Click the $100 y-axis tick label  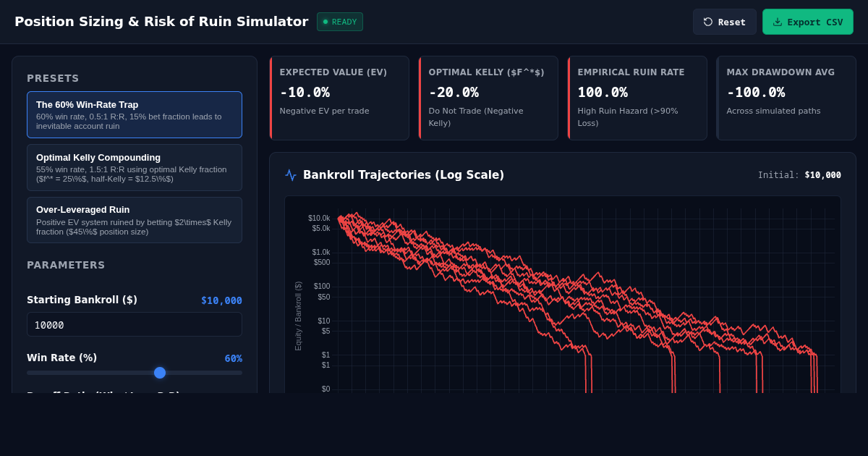(x=322, y=287)
